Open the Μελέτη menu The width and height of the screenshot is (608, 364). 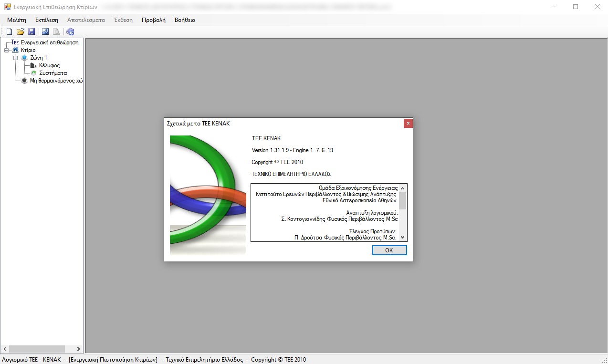point(17,20)
